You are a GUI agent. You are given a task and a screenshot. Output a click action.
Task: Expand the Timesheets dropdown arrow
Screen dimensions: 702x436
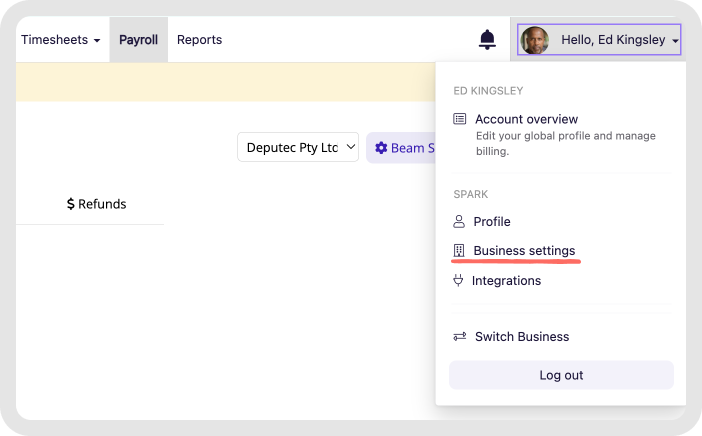97,41
